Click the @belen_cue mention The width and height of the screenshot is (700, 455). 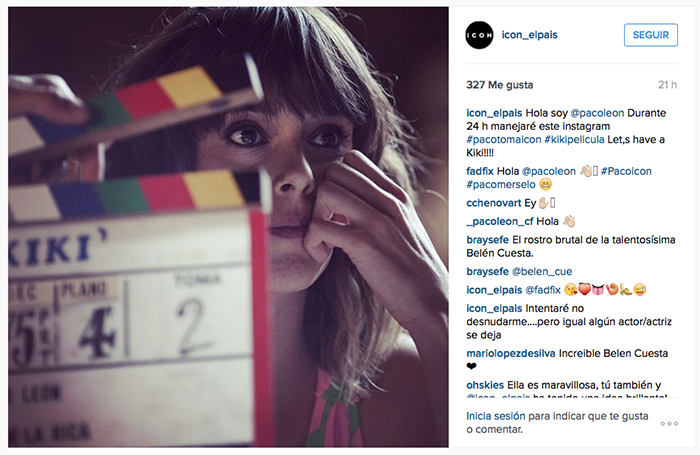coord(542,271)
